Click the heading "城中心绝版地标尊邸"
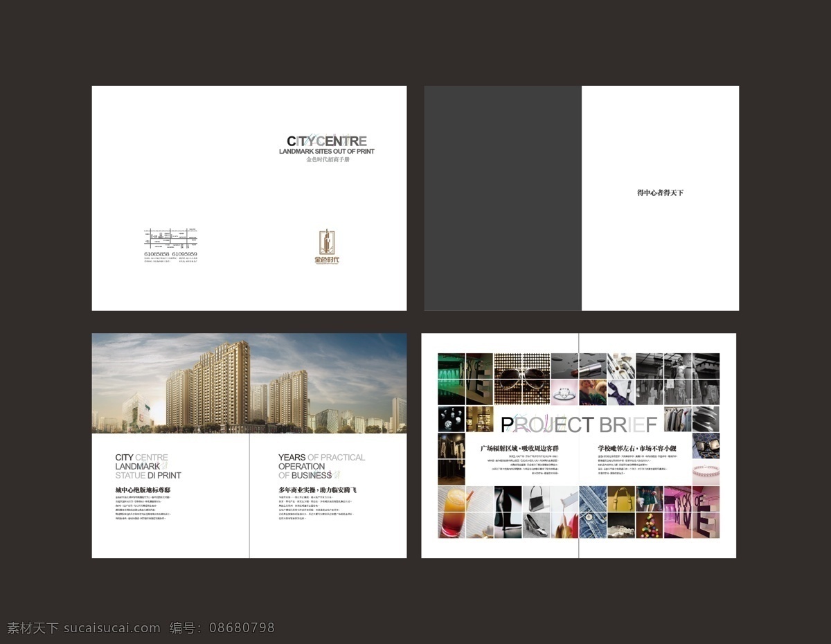Image resolution: width=831 pixels, height=644 pixels. (143, 490)
